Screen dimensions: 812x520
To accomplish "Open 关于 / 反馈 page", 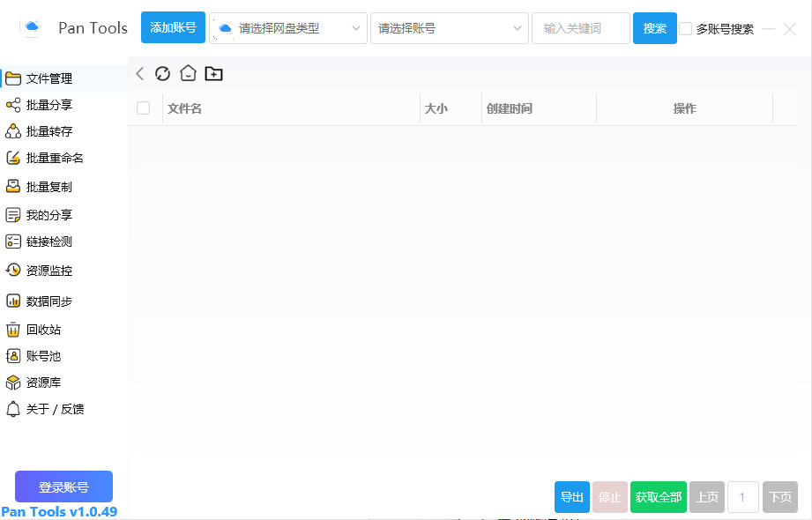I will pos(63,409).
